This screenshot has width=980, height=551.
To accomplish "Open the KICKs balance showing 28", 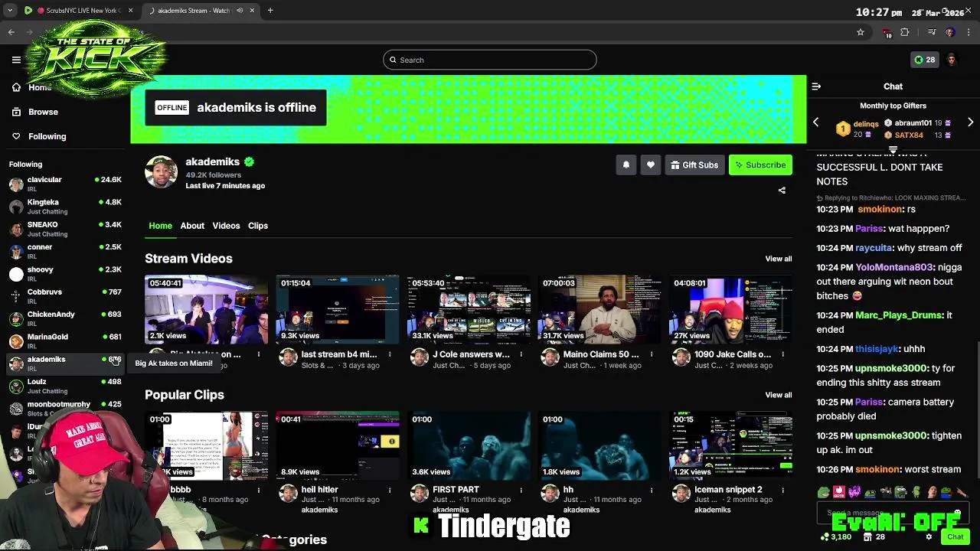I will pos(924,60).
